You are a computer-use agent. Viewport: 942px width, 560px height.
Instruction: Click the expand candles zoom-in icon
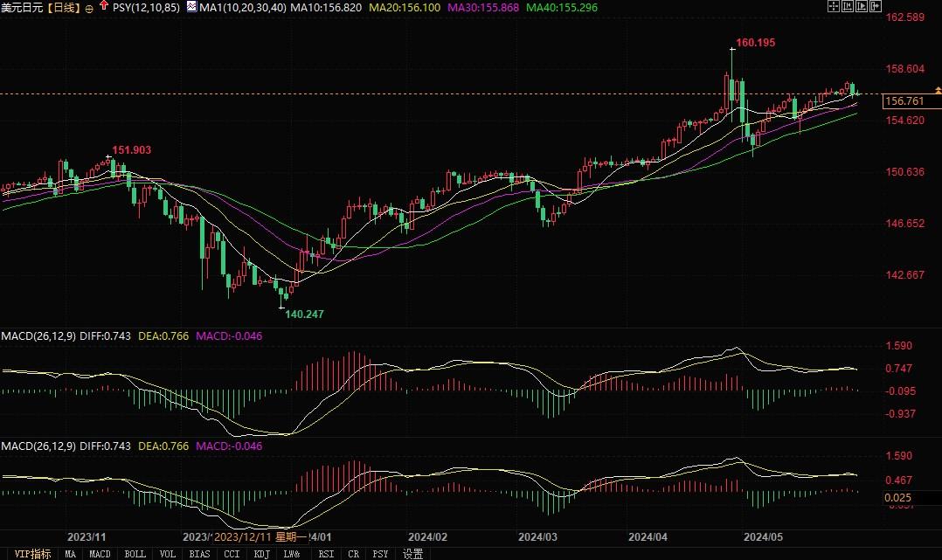[x=862, y=6]
